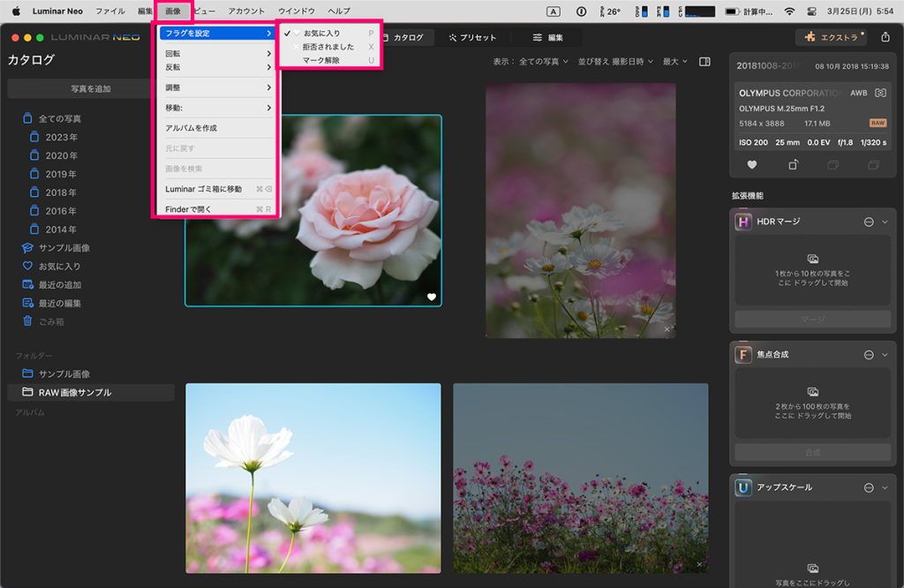Open the HDR マージ extension icon

coord(743,222)
